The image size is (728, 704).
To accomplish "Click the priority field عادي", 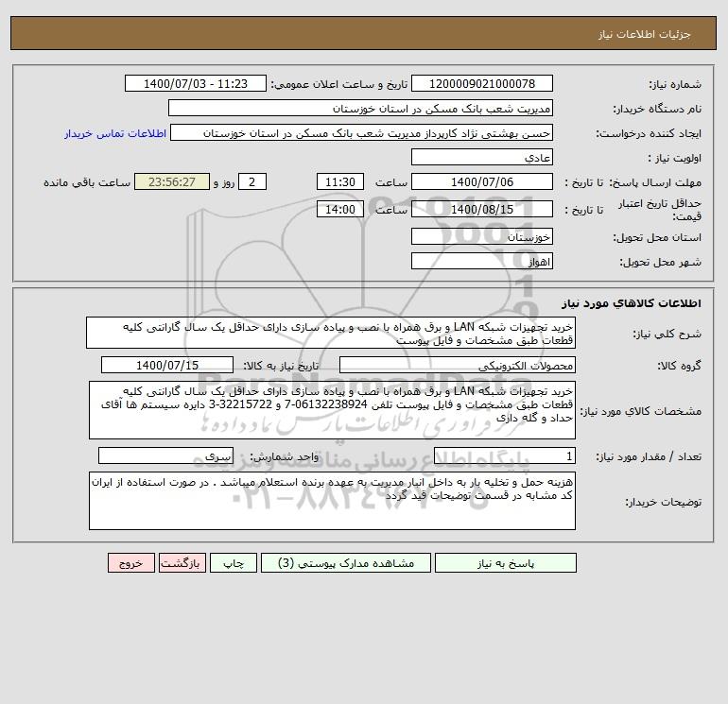I will (x=482, y=157).
